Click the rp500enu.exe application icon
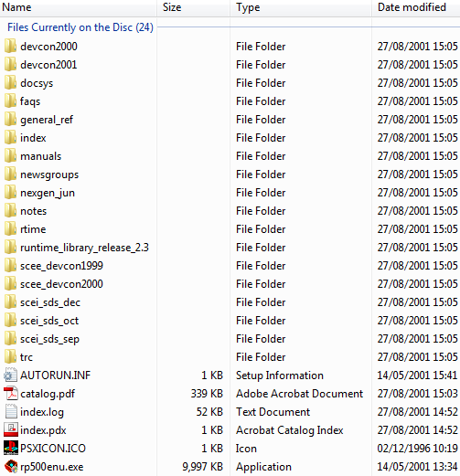 (11, 466)
